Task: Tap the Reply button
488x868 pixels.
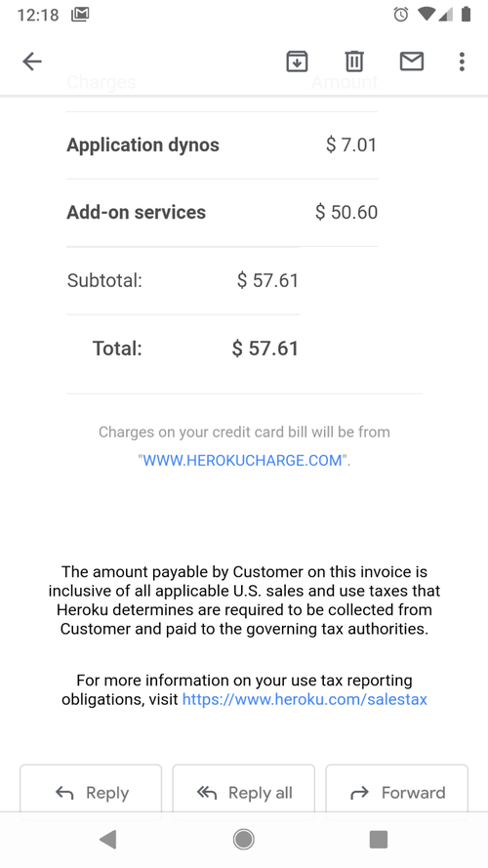Action: (x=91, y=793)
